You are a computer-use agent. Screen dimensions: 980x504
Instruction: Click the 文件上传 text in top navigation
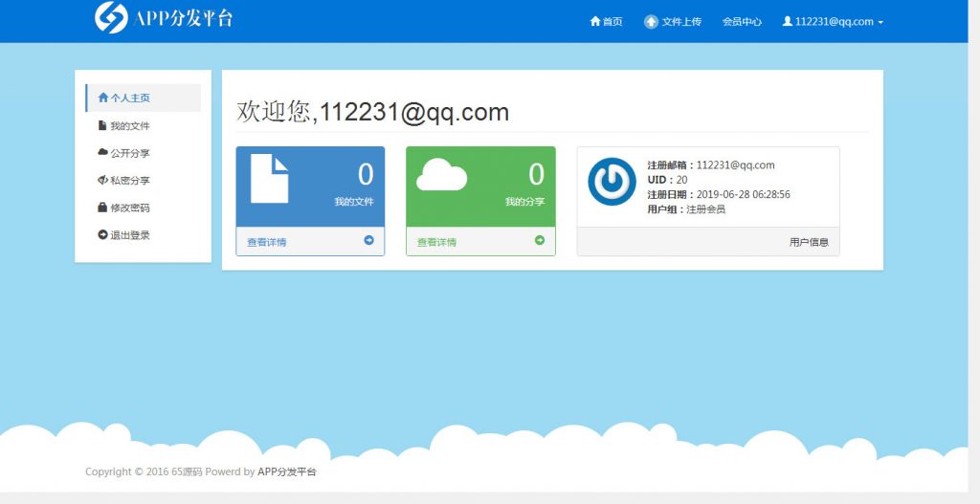681,22
